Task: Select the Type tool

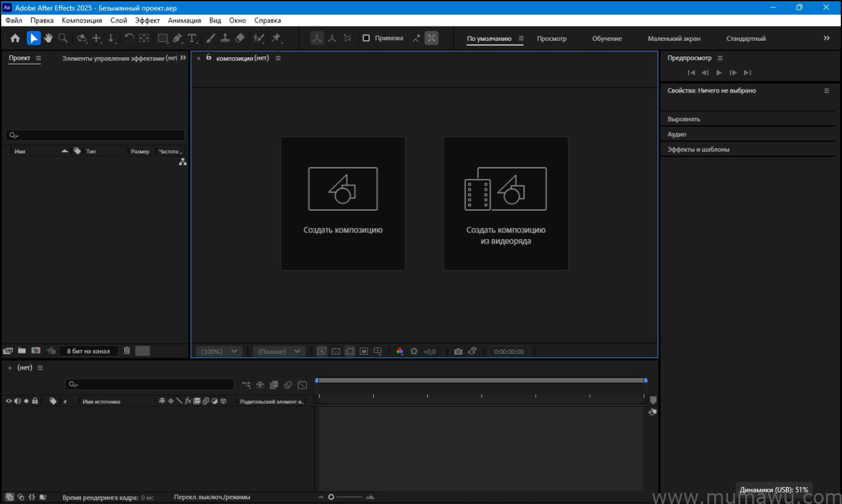Action: click(192, 38)
